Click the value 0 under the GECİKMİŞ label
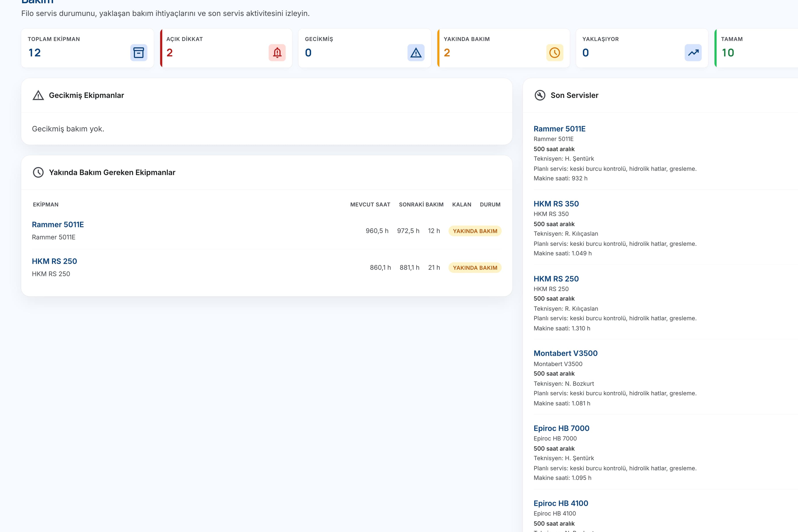Viewport: 798px width, 532px height. pos(308,53)
